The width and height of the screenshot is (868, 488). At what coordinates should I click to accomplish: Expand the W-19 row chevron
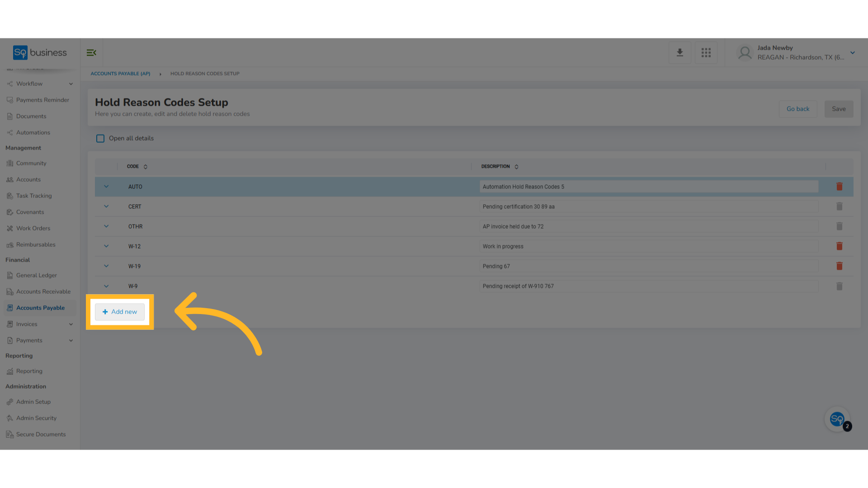106,266
